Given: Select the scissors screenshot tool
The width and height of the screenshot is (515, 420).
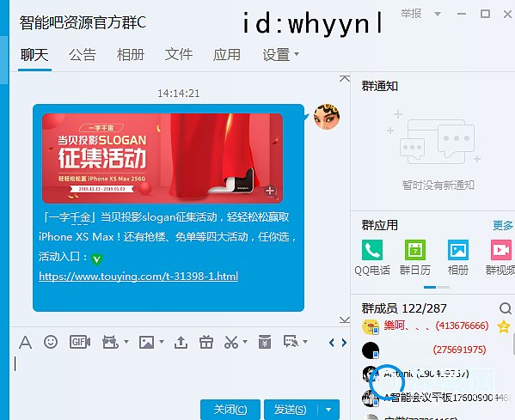Looking at the screenshot, I should (x=231, y=342).
